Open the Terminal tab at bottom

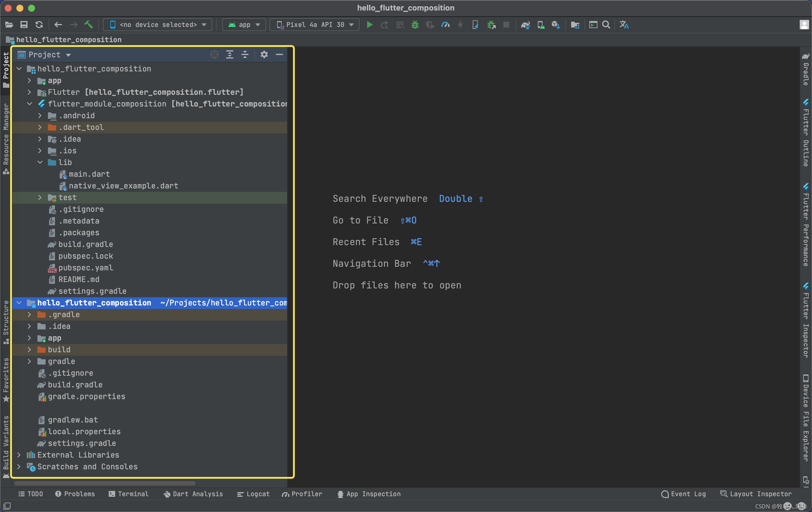click(129, 494)
